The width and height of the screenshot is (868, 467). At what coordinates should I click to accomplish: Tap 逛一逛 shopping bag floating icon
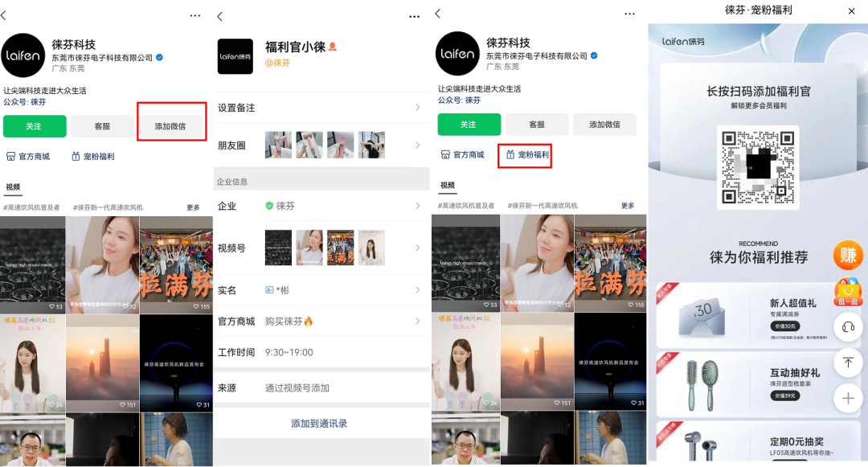point(848,292)
